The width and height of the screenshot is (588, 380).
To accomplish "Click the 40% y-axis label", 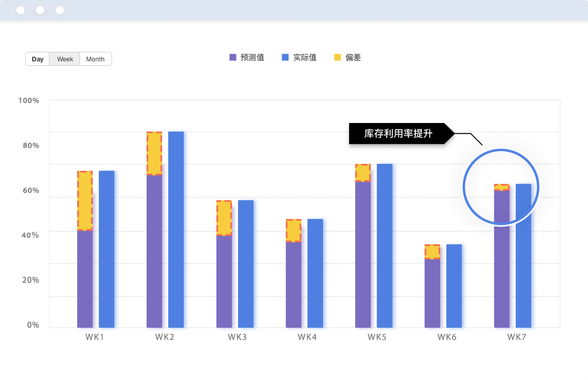I will tap(31, 235).
